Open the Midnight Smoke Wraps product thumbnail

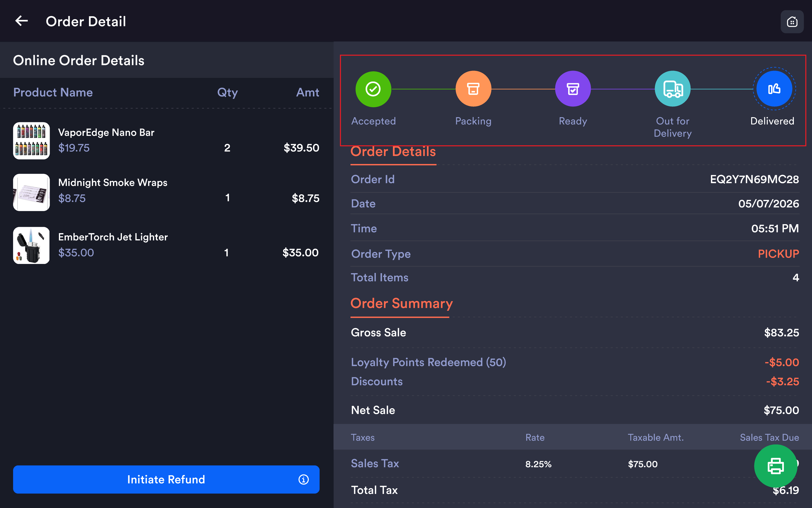[x=32, y=192]
